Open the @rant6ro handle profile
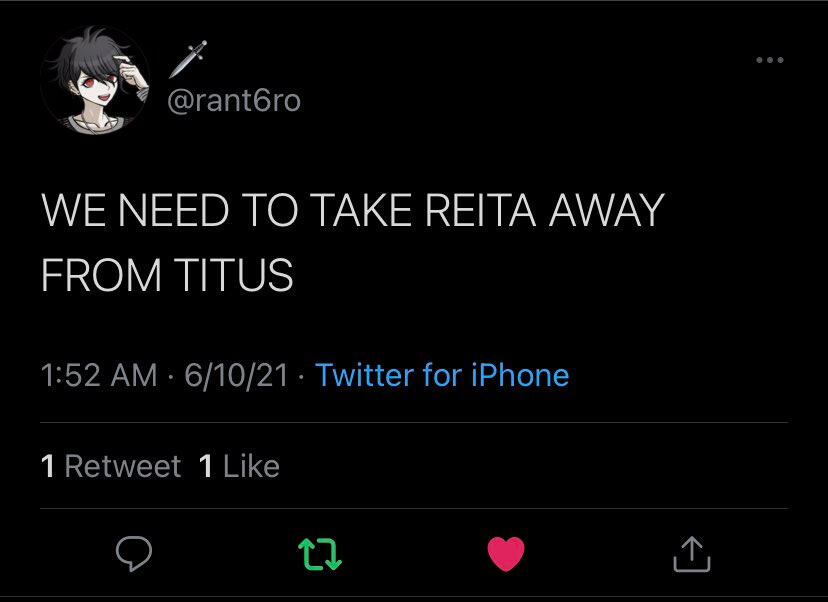 (x=233, y=101)
